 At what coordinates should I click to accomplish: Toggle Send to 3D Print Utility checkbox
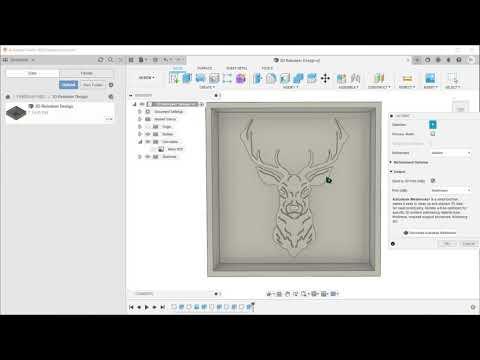click(x=433, y=181)
